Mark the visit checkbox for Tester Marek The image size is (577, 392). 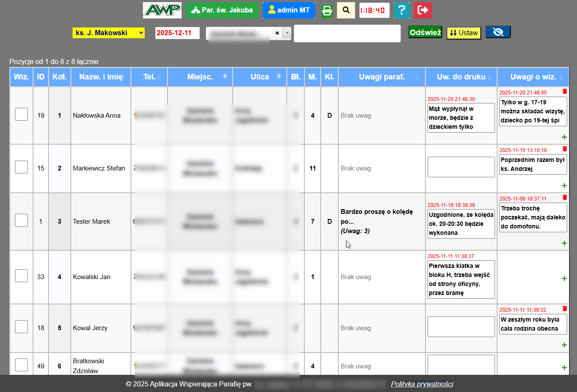21,221
